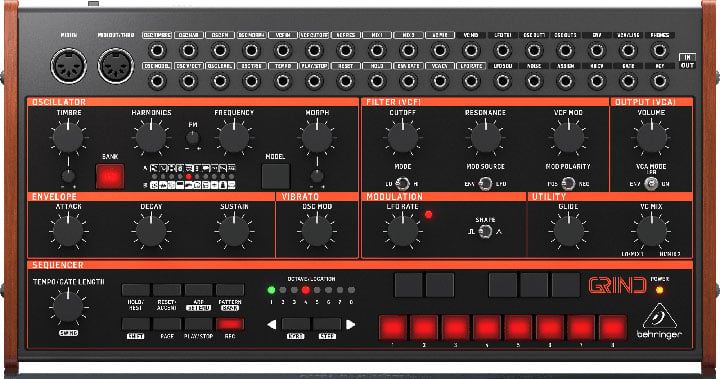Push the RESET/ACCENT button
Screen dimensions: 720x379
167,290
